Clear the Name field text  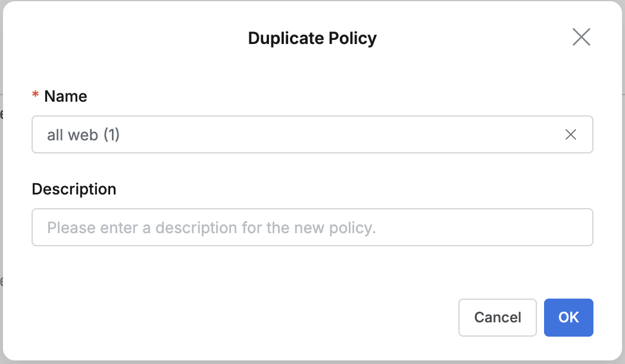(570, 135)
